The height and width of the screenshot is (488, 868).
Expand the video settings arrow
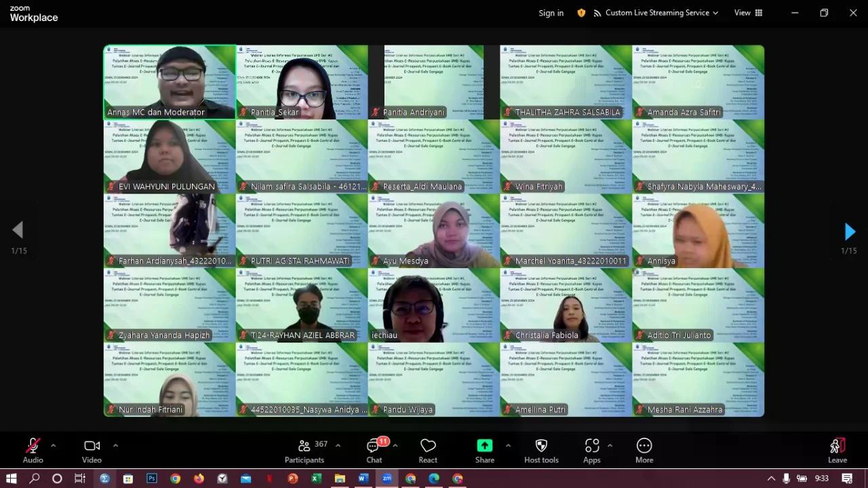115,446
